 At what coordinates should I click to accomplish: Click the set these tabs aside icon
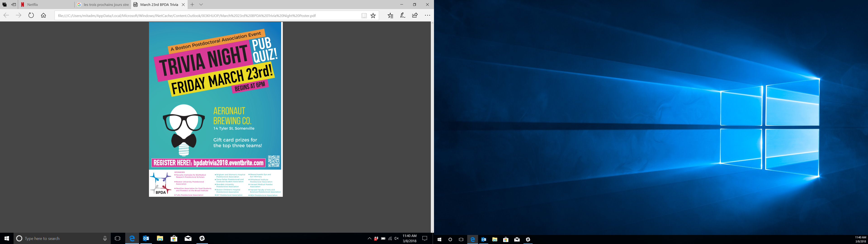click(x=14, y=5)
